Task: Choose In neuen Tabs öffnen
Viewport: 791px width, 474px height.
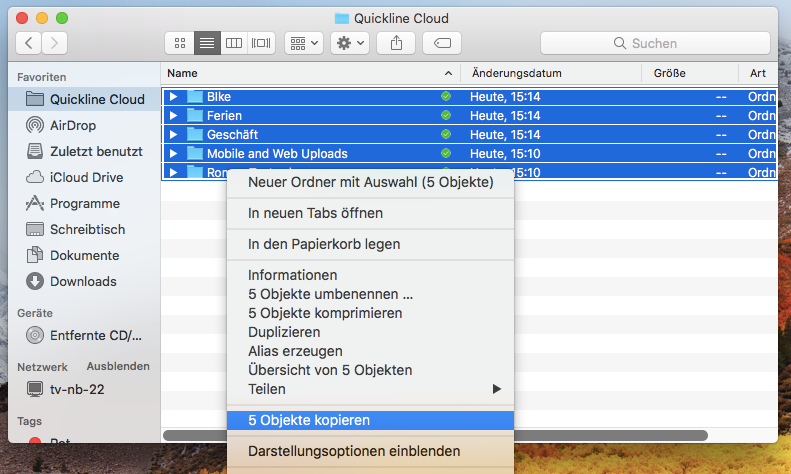Action: pyautogui.click(x=370, y=213)
